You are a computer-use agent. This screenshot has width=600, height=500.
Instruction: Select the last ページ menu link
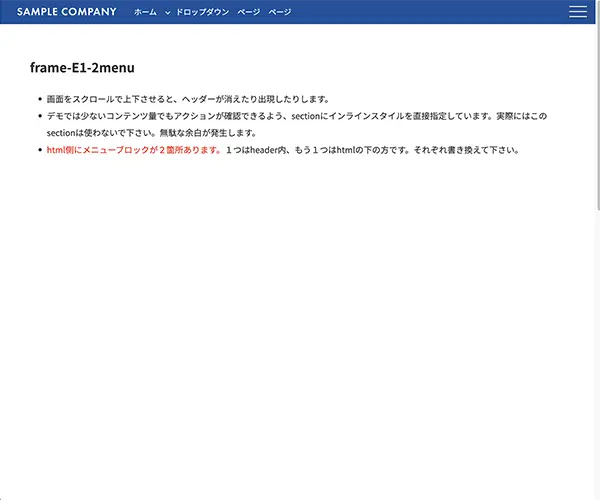(x=280, y=12)
